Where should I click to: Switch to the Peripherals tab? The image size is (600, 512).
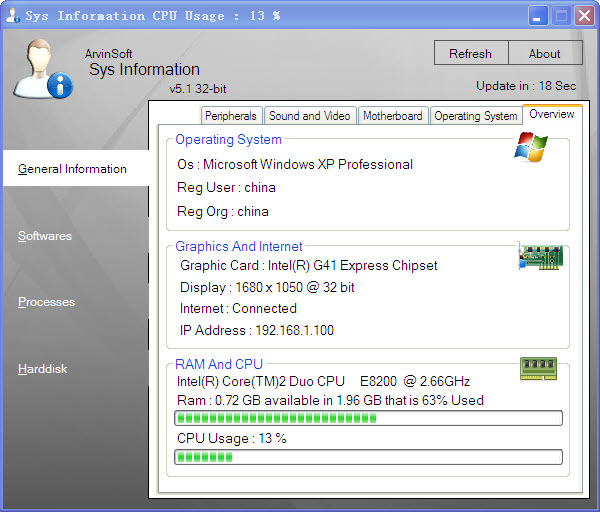click(x=231, y=116)
